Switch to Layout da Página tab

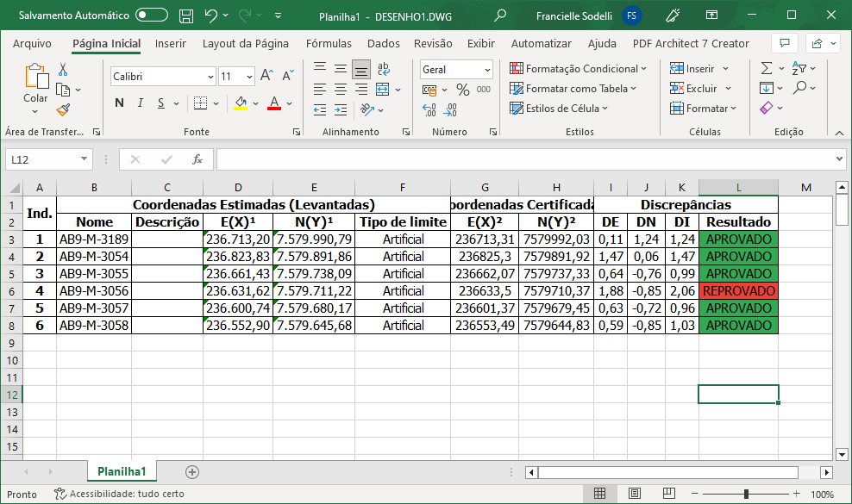(246, 43)
